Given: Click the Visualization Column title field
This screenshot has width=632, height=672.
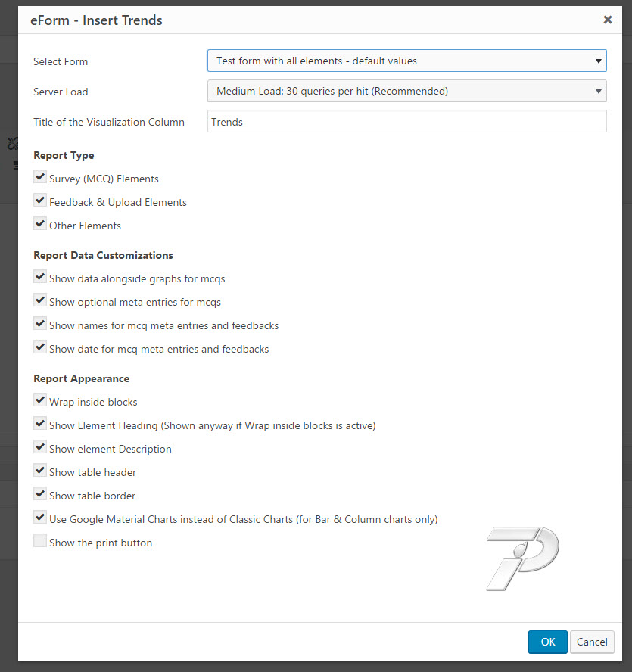Looking at the screenshot, I should click(406, 122).
